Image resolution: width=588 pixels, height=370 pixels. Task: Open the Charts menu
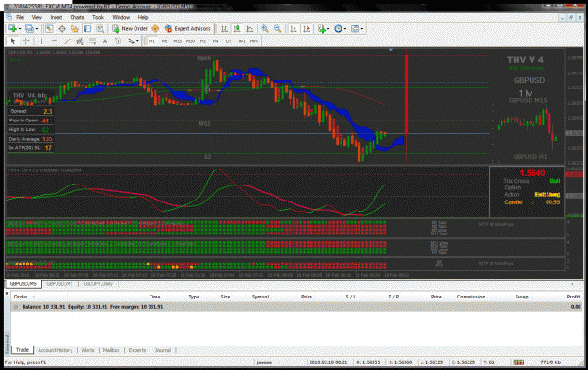pos(77,17)
